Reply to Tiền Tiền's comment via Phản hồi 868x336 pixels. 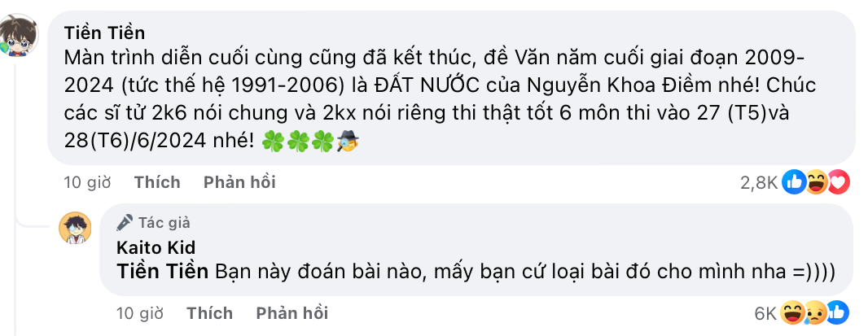coord(239,182)
